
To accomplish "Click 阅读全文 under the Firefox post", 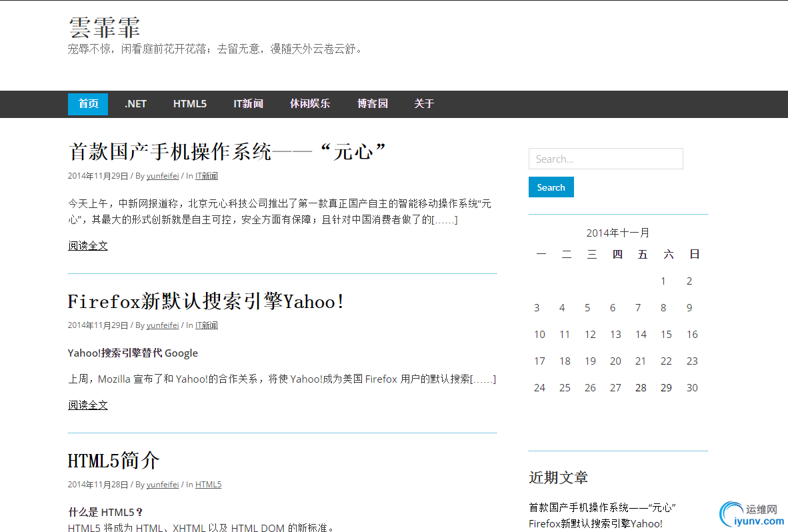I will [88, 405].
